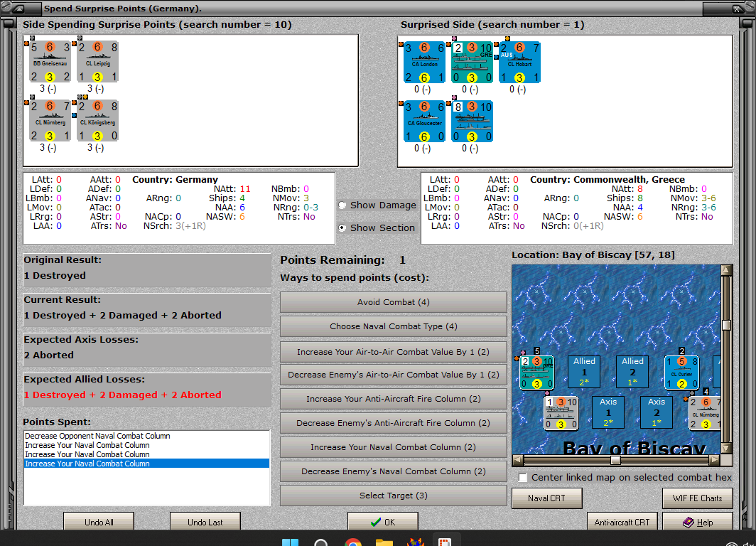Click Avoid Combat (4) option
This screenshot has height=546, width=756.
[394, 302]
